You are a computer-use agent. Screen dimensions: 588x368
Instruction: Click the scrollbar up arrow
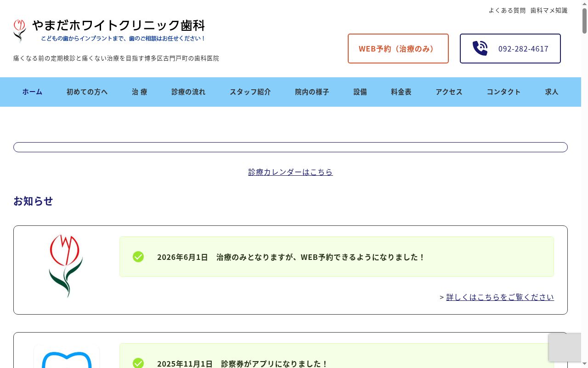click(584, 4)
